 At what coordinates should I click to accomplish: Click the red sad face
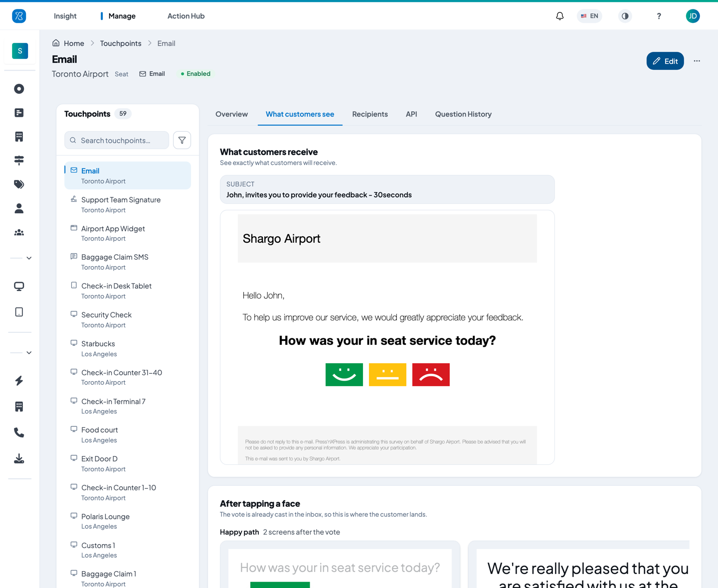click(431, 375)
